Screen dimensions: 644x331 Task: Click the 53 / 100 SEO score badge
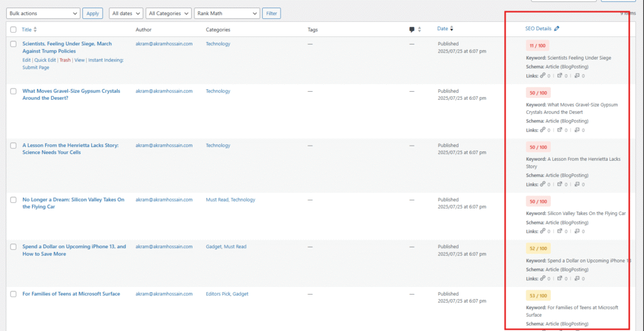click(x=538, y=296)
